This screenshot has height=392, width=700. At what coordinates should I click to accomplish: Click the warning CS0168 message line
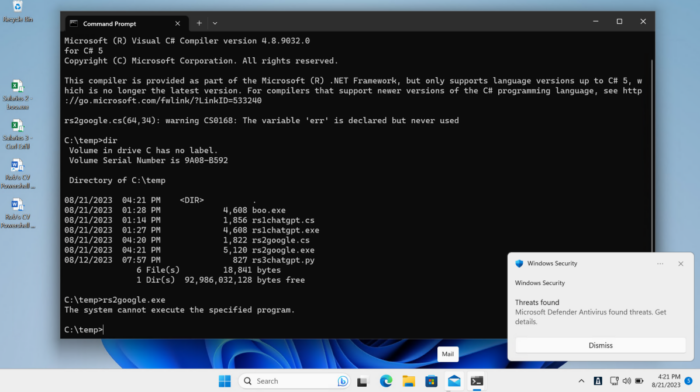261,121
